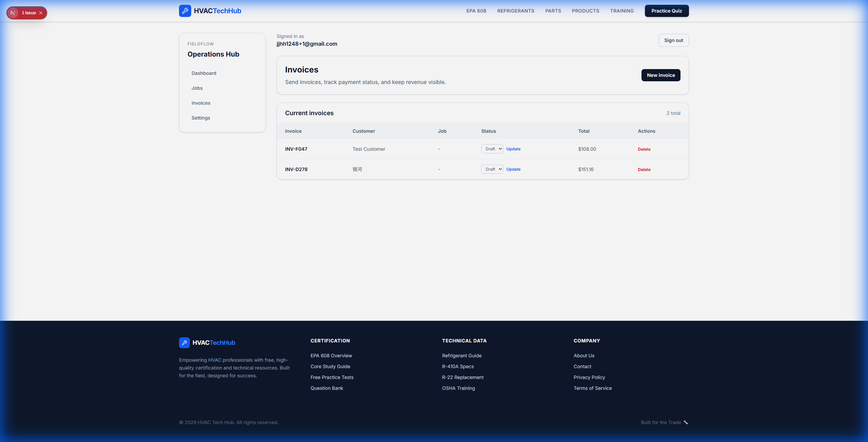Image resolution: width=868 pixels, height=442 pixels.
Task: Click the N avatar on the issue badge
Action: point(13,13)
